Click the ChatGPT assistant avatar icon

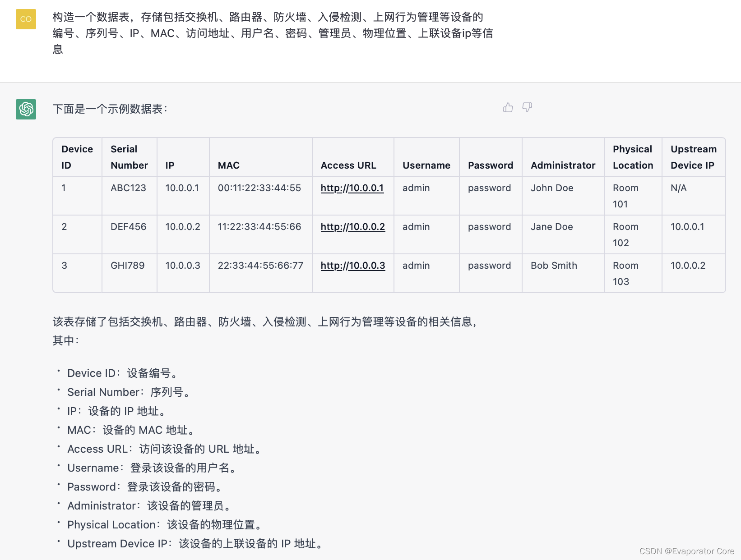click(26, 109)
